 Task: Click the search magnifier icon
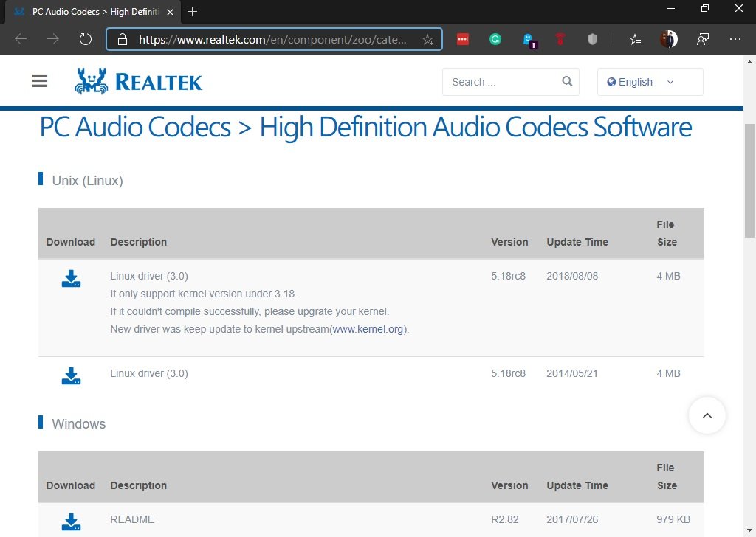pyautogui.click(x=567, y=81)
